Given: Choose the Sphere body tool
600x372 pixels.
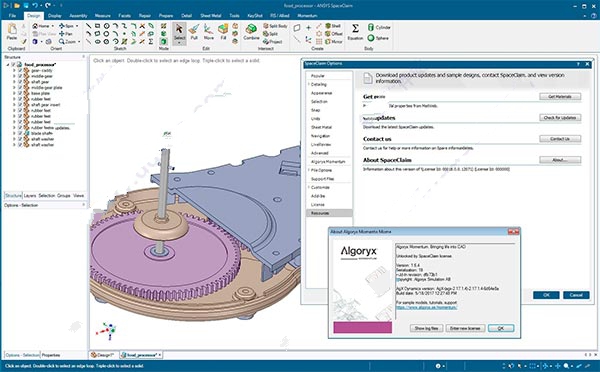Looking at the screenshot, I should point(378,38).
